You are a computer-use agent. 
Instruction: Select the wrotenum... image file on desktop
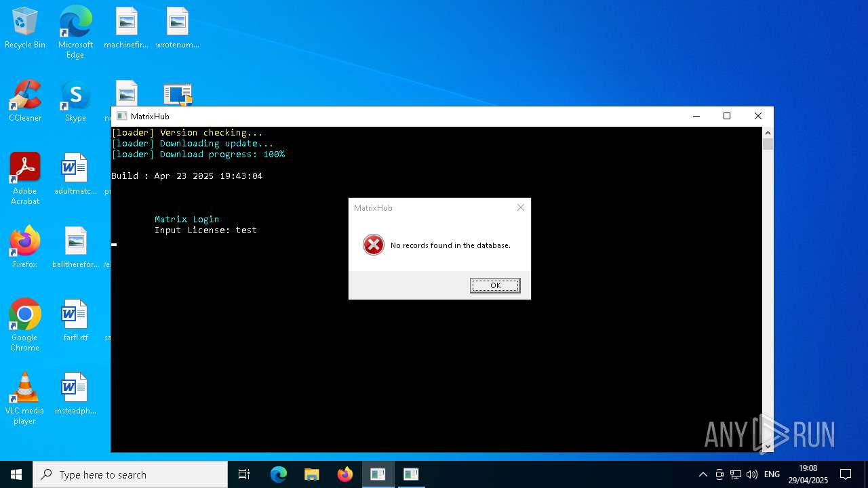click(177, 28)
